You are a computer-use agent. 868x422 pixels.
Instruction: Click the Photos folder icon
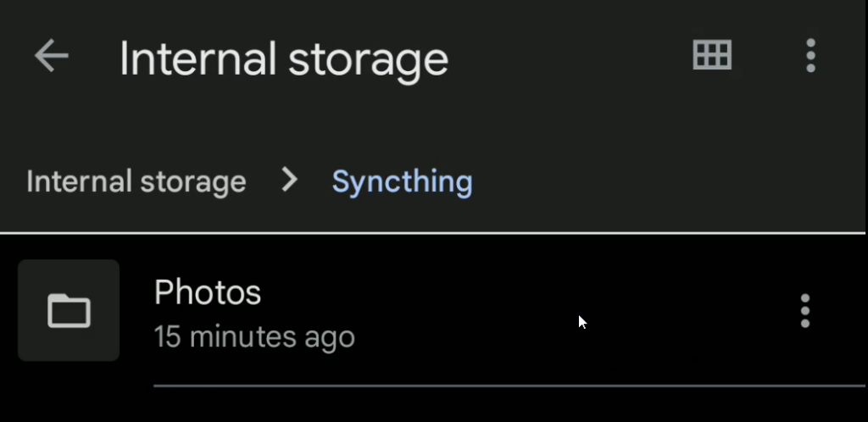(69, 310)
